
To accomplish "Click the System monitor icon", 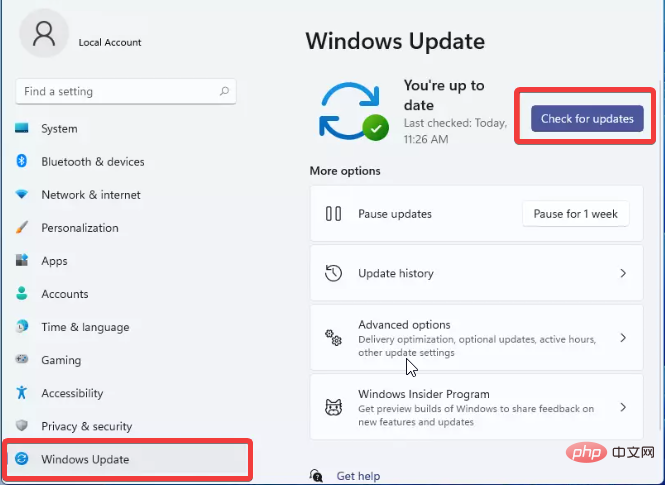I will [22, 128].
